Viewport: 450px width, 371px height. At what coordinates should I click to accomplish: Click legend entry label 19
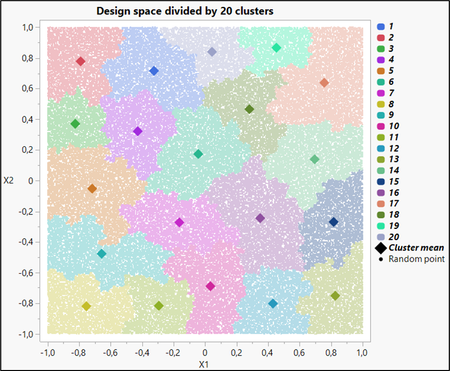394,226
